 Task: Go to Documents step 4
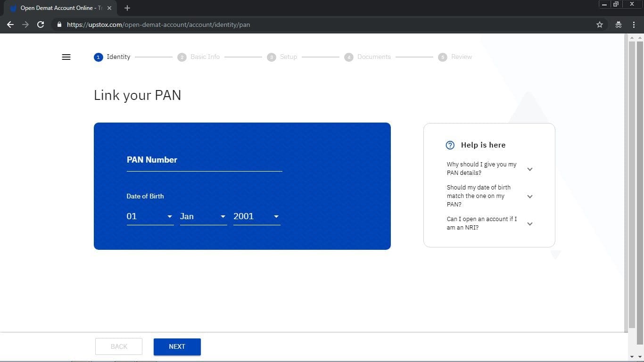point(368,57)
